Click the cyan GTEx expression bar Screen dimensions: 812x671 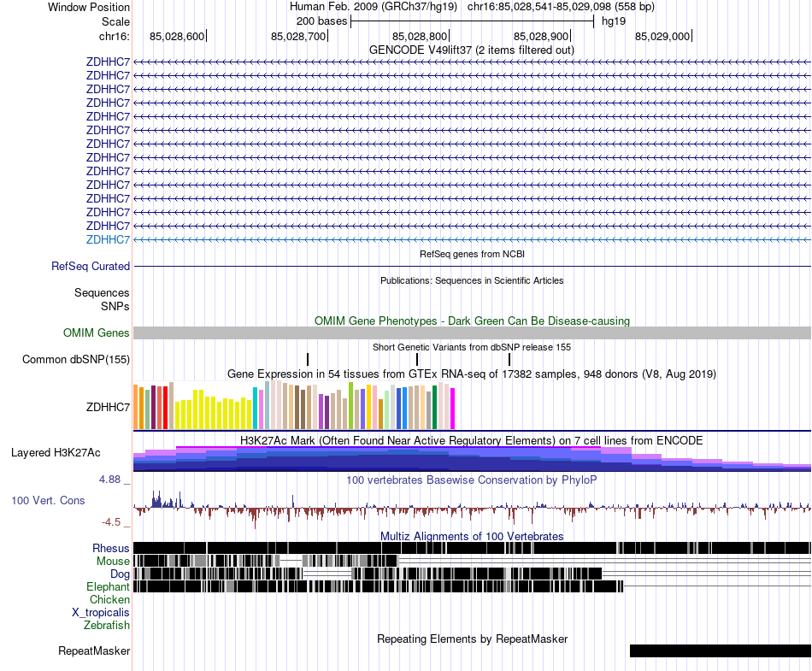255,408
